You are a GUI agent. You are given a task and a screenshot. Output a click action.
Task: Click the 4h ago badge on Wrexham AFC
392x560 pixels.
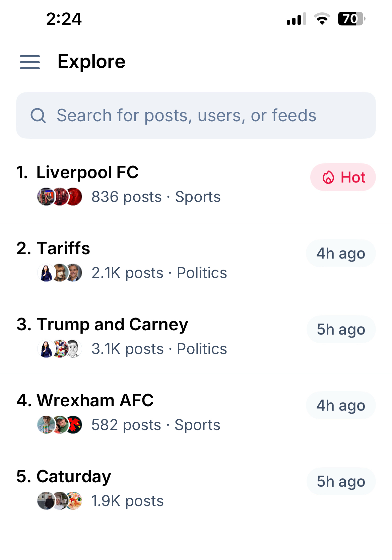(341, 406)
